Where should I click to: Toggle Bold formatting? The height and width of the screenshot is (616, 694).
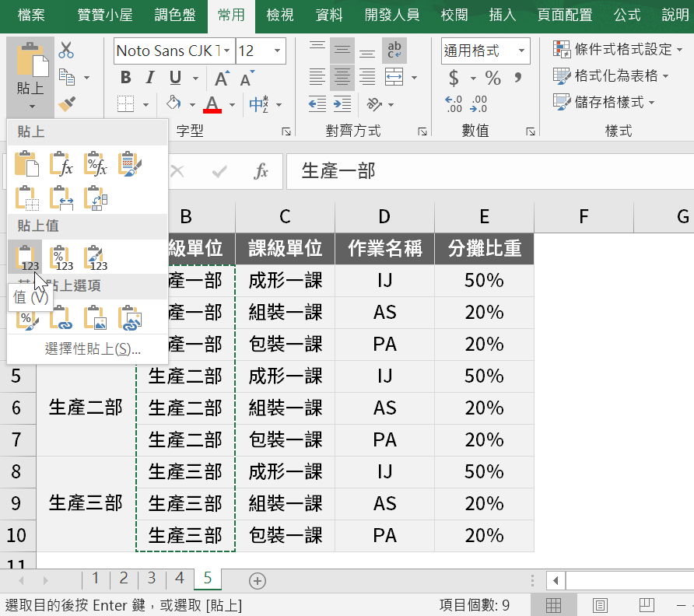(126, 78)
